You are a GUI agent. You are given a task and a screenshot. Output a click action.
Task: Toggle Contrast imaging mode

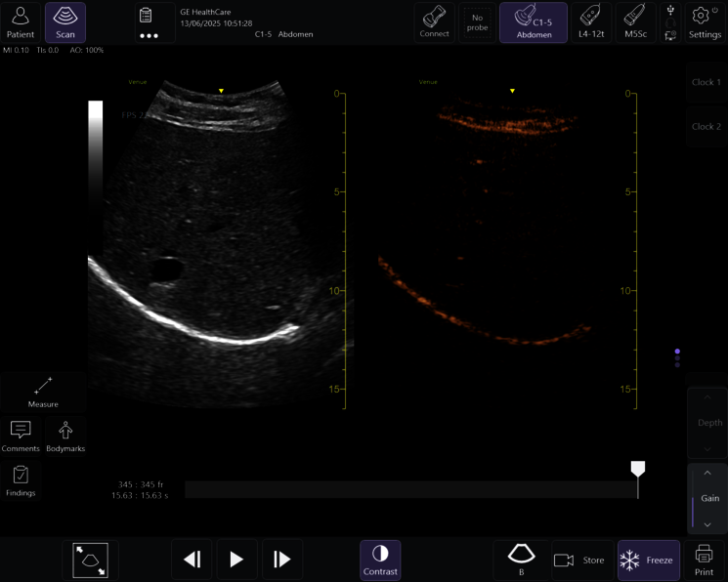380,560
